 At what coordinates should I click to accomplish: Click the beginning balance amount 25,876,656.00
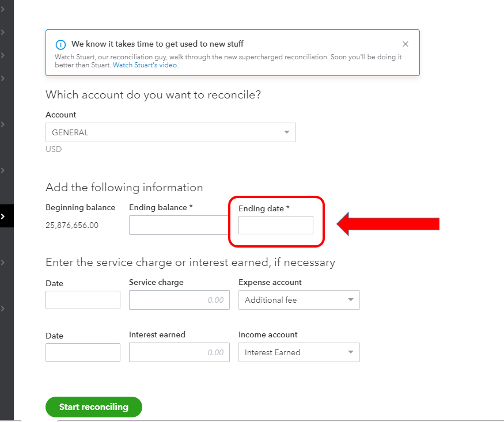pyautogui.click(x=72, y=225)
